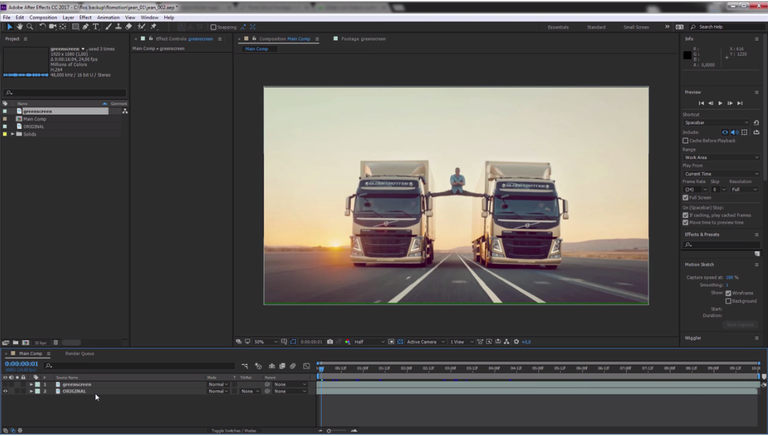The image size is (768, 436).
Task: Select the Hand tool
Action: click(x=20, y=27)
